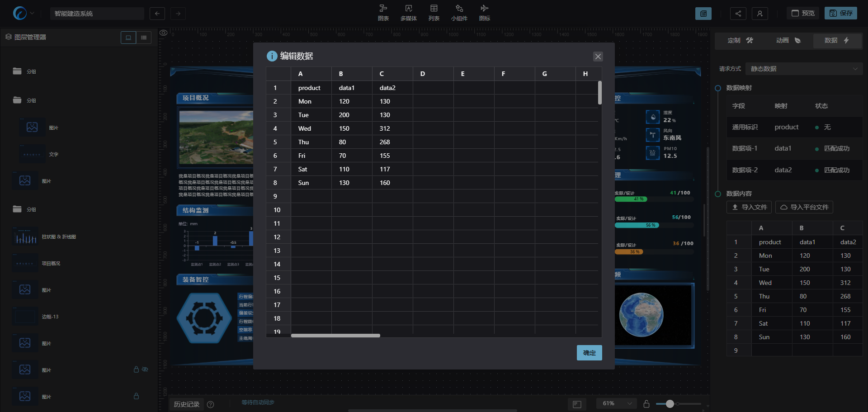Click the 确定 confirm button
Screen dimensions: 868x412
pyautogui.click(x=589, y=353)
